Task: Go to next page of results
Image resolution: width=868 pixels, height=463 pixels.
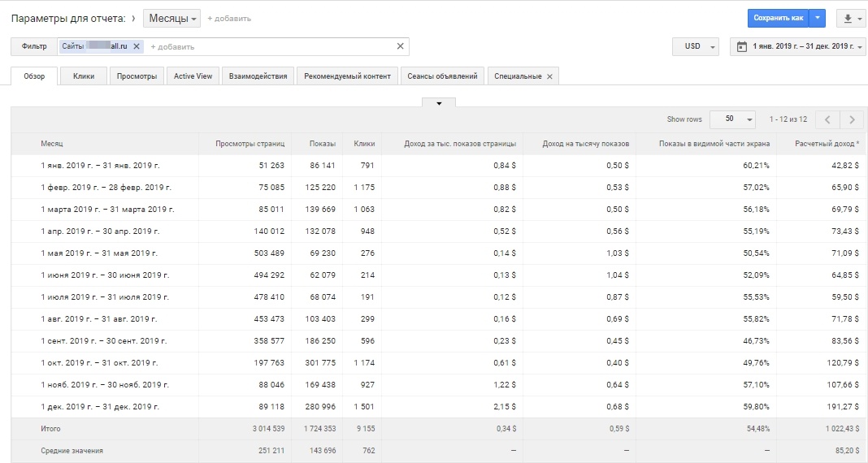Action: tap(851, 119)
